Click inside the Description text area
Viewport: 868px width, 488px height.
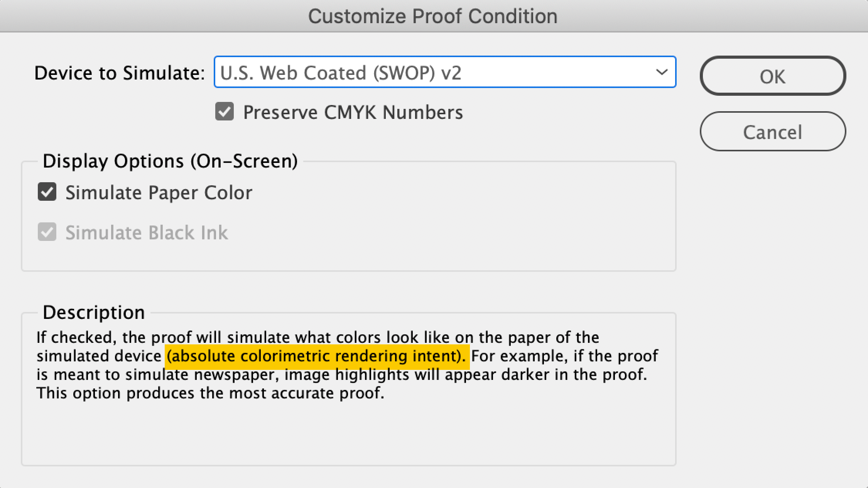click(347, 425)
